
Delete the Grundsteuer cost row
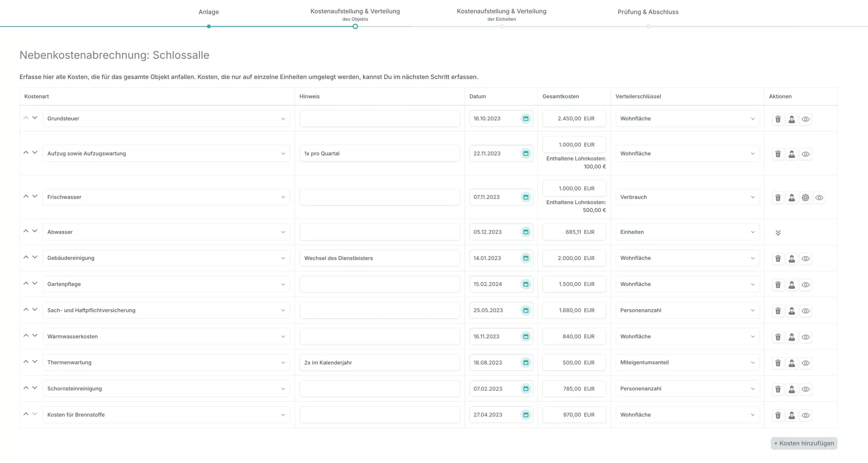coord(778,119)
